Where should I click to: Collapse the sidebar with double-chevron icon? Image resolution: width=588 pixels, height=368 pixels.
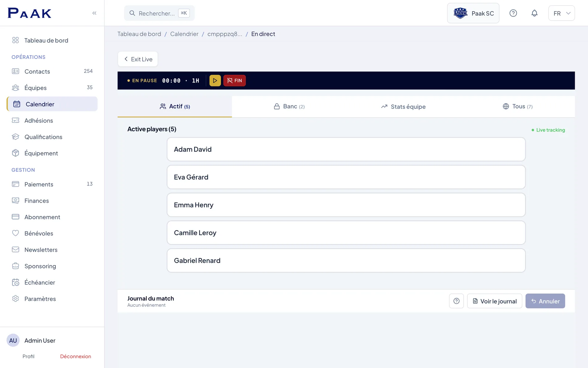(94, 13)
